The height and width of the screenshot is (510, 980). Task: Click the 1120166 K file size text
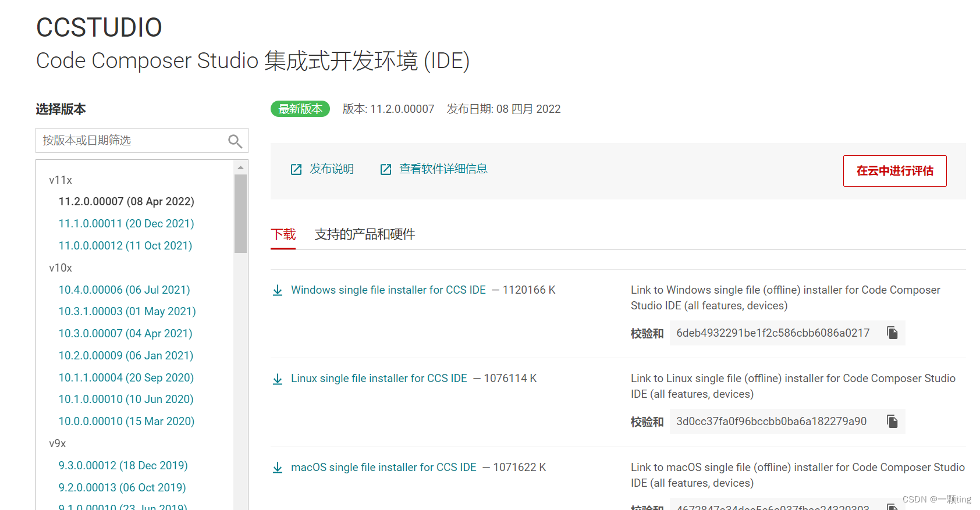[x=529, y=290]
